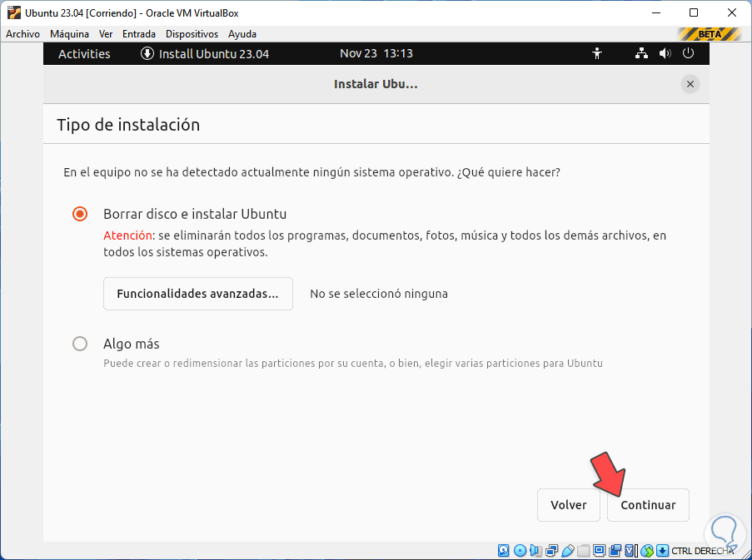Image resolution: width=752 pixels, height=560 pixels.
Task: Open the Ayuda menu
Action: coord(242,34)
